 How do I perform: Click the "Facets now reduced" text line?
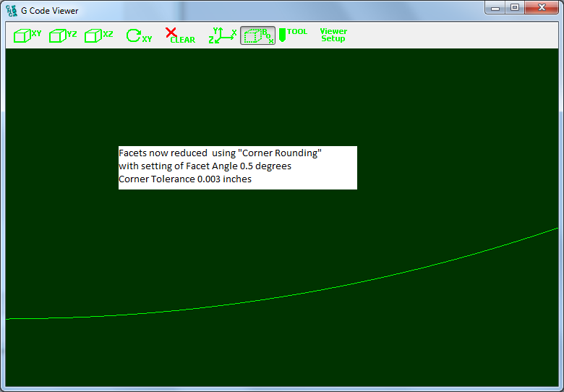pyautogui.click(x=219, y=153)
